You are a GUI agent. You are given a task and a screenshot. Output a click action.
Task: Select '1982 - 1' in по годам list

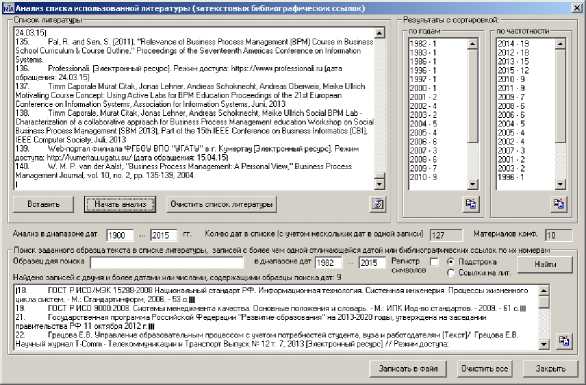click(423, 44)
